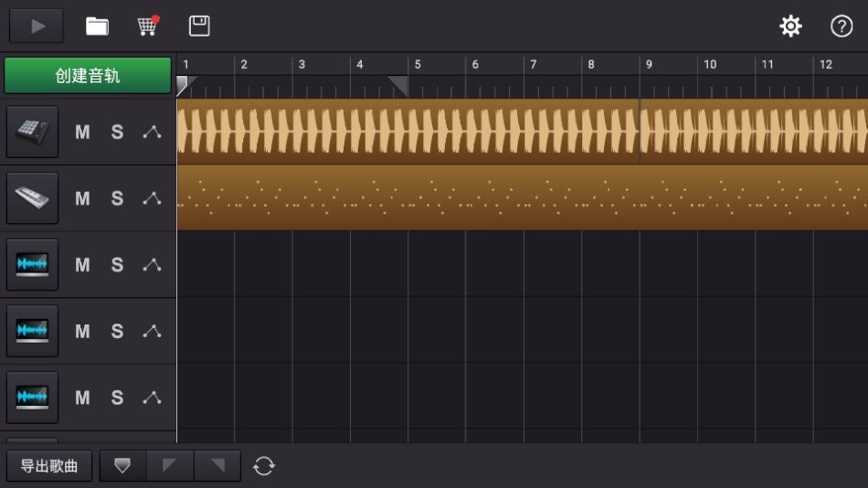Mute the second audio track
The height and width of the screenshot is (488, 868).
click(82, 331)
